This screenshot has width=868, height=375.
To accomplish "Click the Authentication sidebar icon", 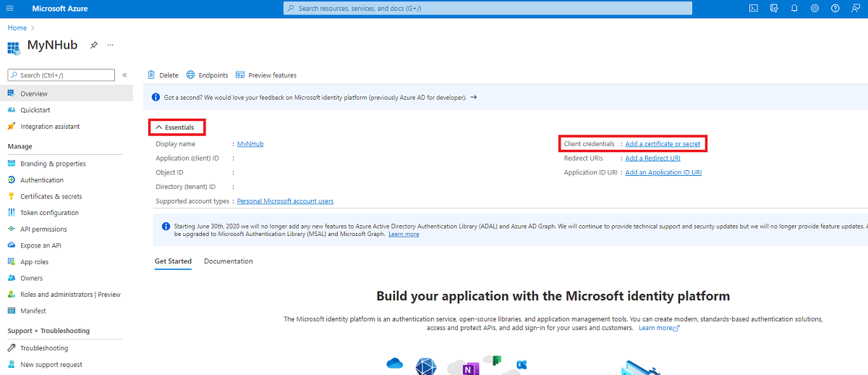I will 12,180.
